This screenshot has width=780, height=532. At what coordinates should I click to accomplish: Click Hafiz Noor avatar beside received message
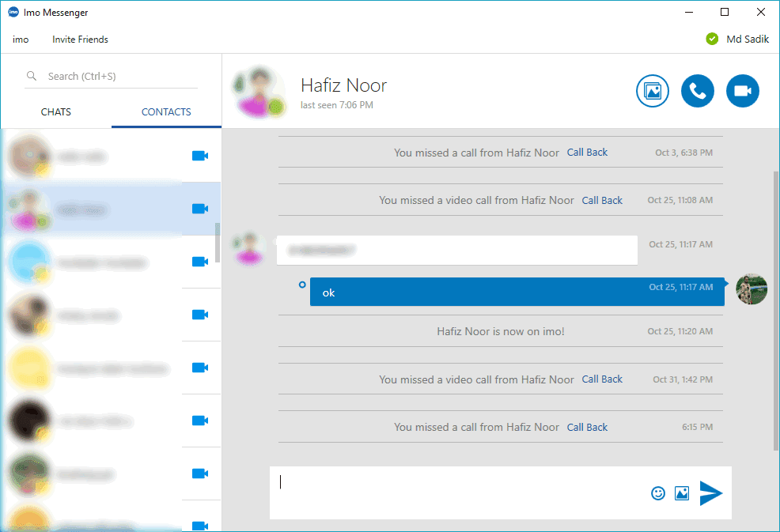click(x=248, y=248)
